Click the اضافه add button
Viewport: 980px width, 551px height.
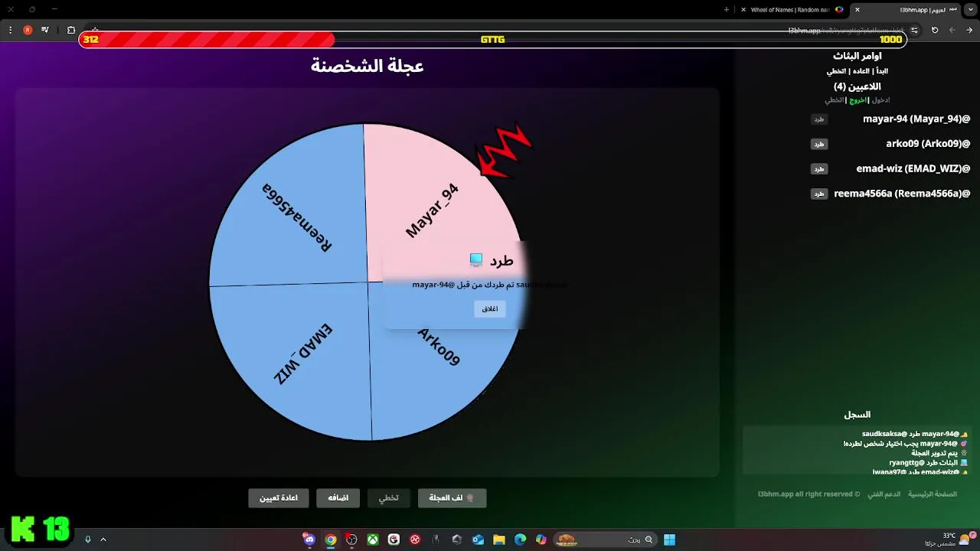(338, 498)
